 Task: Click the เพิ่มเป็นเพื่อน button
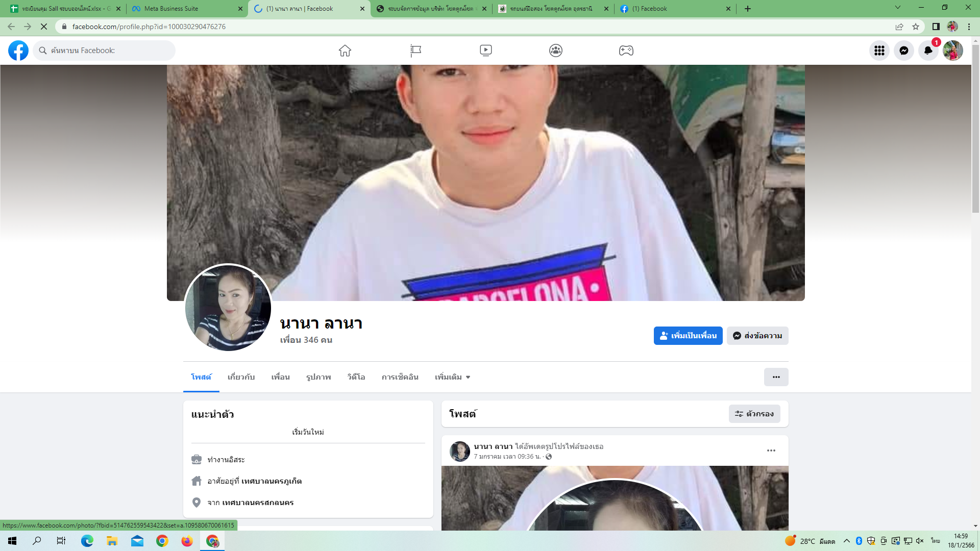688,336
